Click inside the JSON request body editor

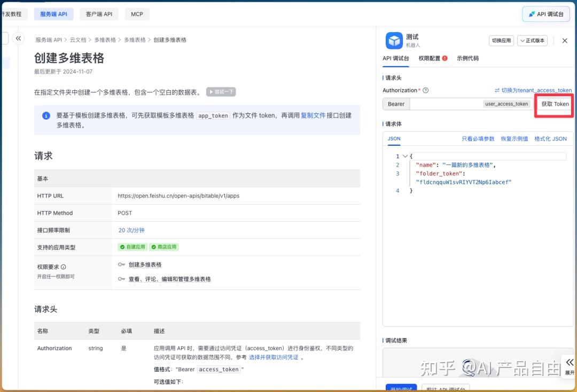tap(478, 236)
